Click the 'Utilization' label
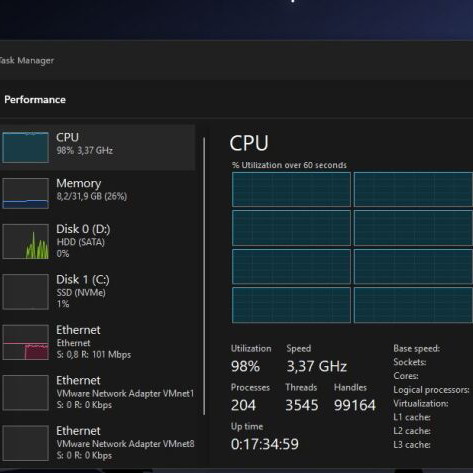Screen dimensions: 473x473 tap(251, 349)
